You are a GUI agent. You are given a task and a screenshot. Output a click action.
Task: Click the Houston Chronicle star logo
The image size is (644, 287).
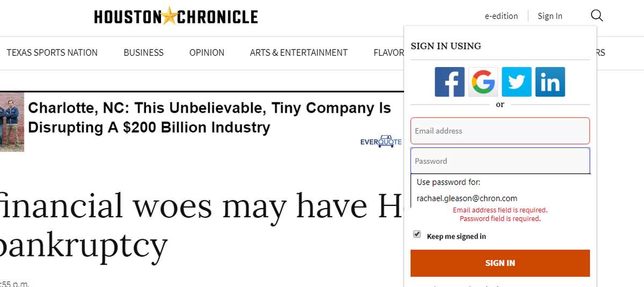[x=176, y=17]
